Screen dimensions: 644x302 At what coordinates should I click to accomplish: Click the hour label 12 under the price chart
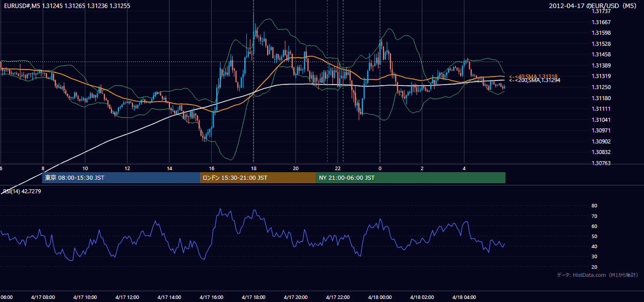[x=127, y=168]
